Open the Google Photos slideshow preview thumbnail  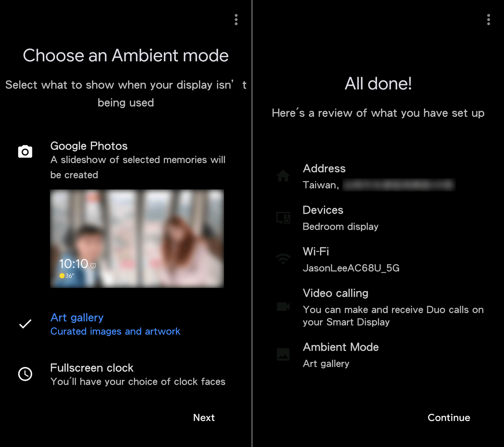click(137, 238)
